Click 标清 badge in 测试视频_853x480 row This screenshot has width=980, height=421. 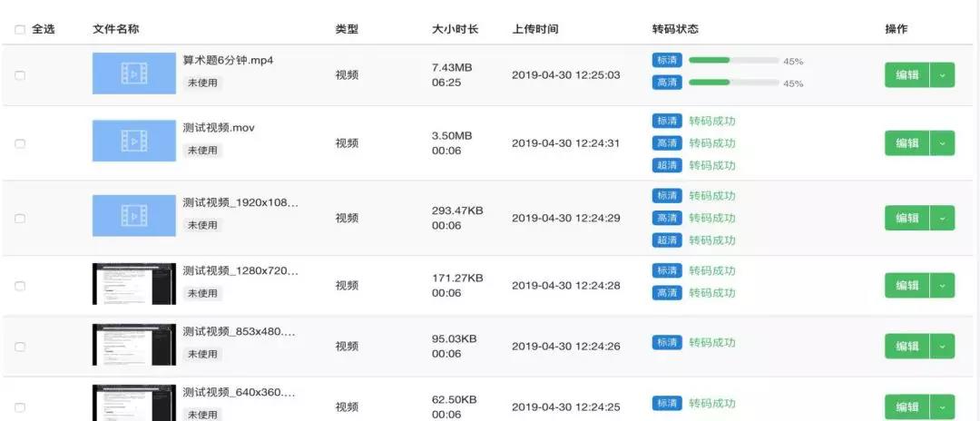coord(666,343)
